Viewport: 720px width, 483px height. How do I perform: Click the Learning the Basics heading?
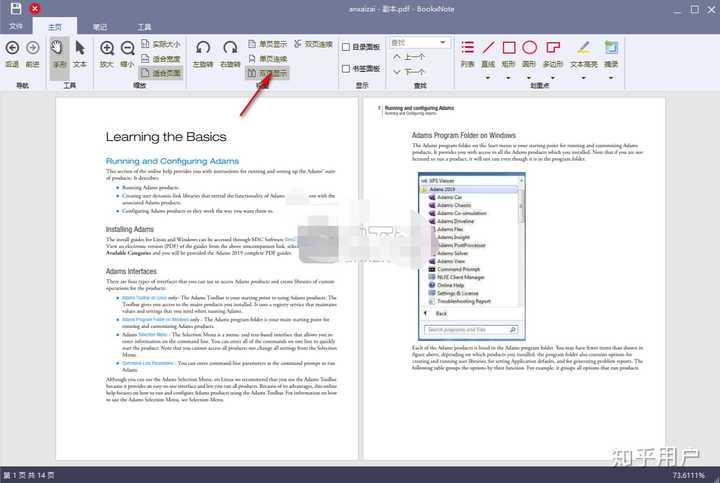pyautogui.click(x=166, y=137)
